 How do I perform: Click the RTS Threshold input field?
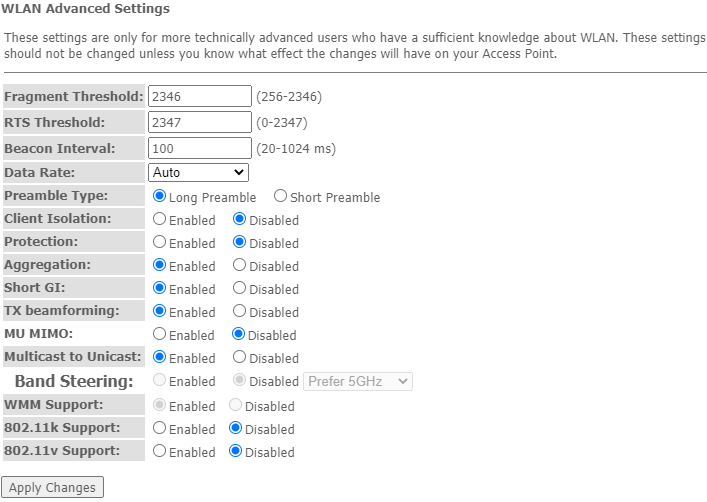tap(200, 123)
